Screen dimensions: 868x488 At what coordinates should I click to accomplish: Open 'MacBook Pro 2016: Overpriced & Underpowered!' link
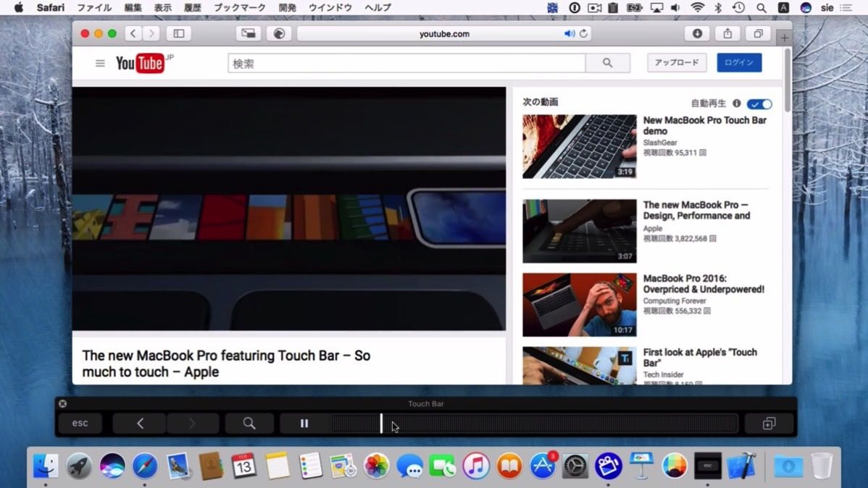704,284
